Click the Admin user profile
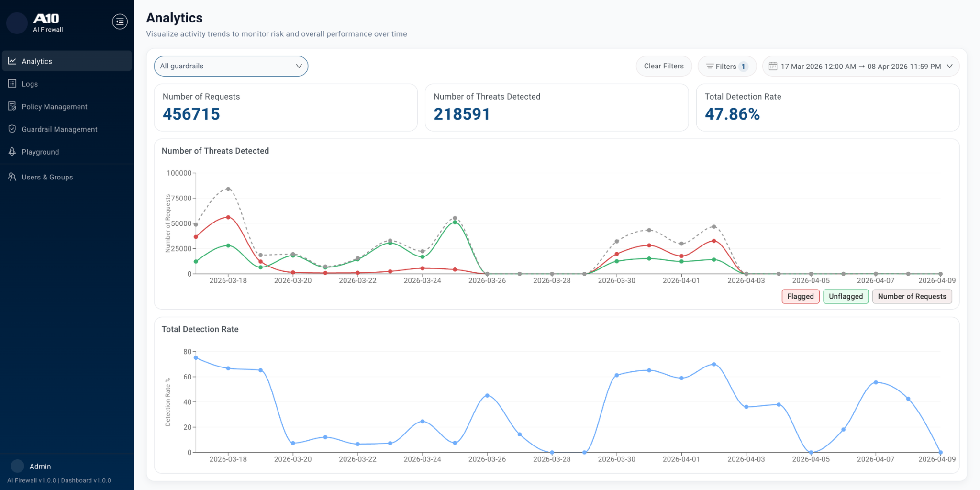The width and height of the screenshot is (980, 490). point(40,466)
